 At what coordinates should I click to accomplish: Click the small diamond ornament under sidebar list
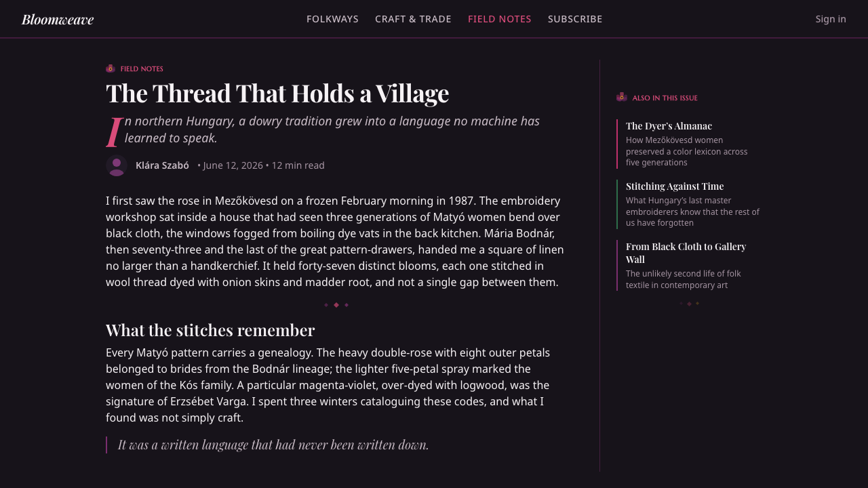pyautogui.click(x=689, y=304)
